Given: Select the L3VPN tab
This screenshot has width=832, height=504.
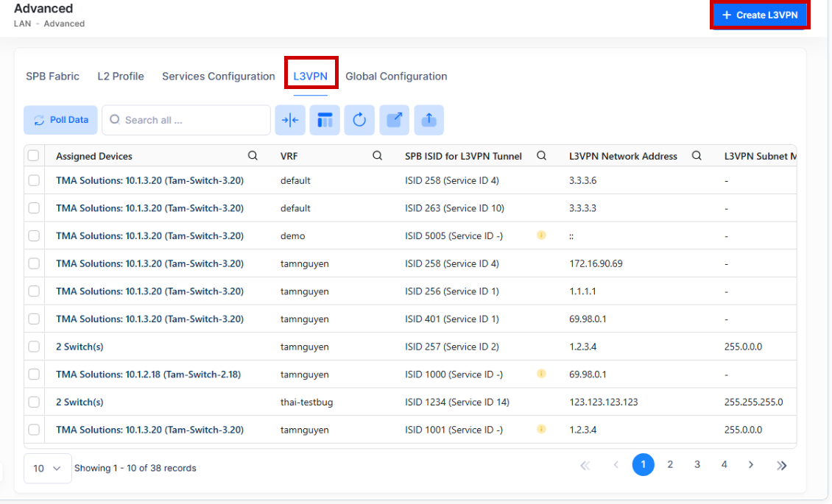Looking at the screenshot, I should click(311, 77).
